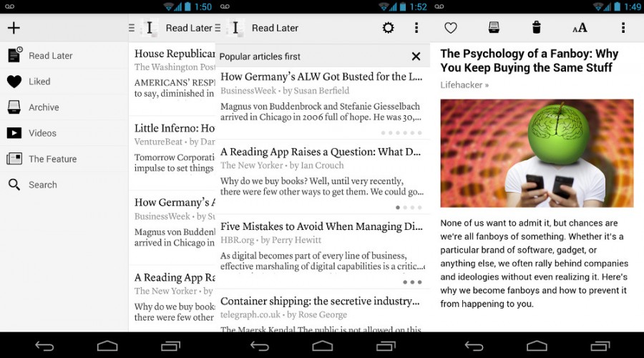Image resolution: width=644 pixels, height=358 pixels.
Task: Select Liked in the sidebar
Action: [39, 82]
